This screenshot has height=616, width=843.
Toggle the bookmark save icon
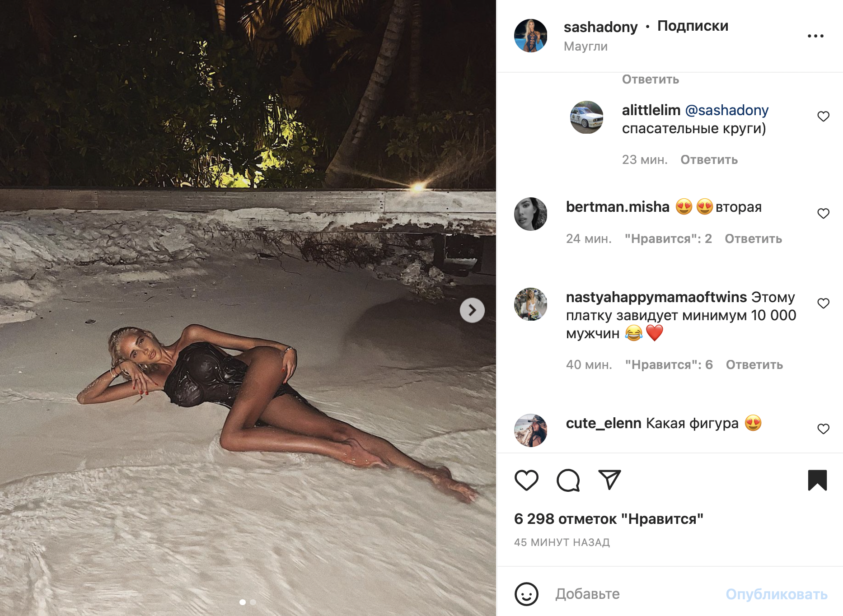(817, 480)
